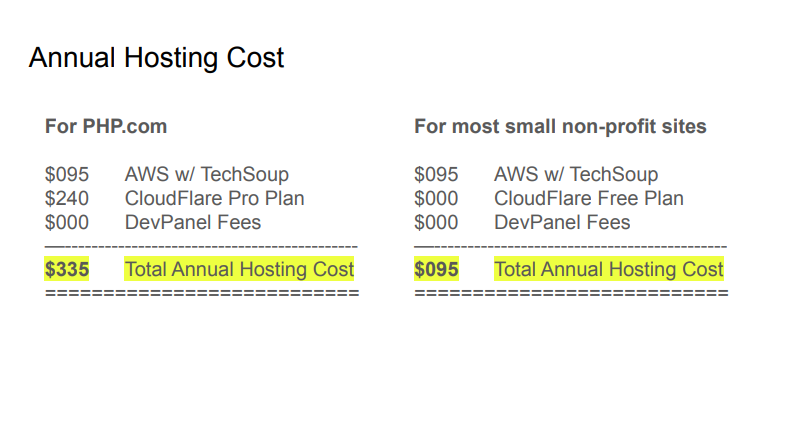This screenshot has width=786, height=434.
Task: Click "DevPanel Fees" in the PHP.com column
Action: [192, 222]
